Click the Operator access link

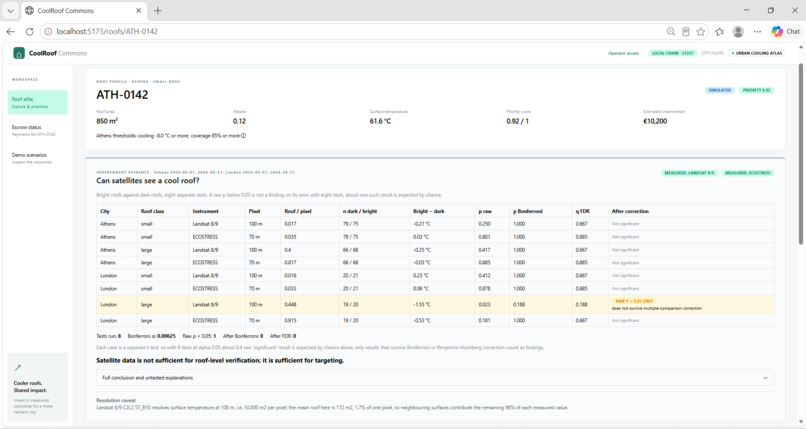coord(623,53)
